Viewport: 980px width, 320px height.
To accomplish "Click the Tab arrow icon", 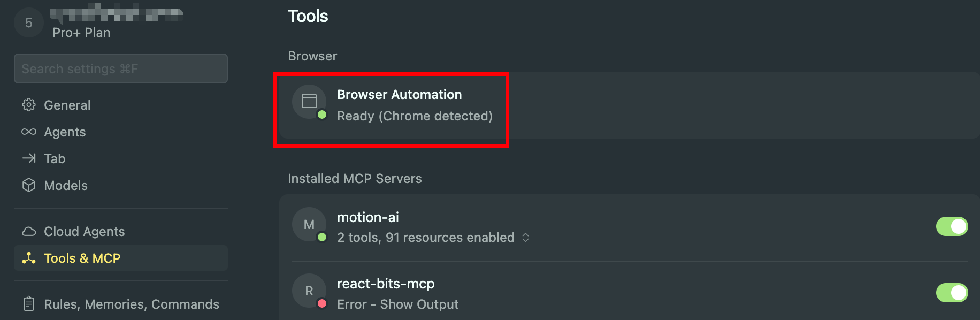I will click(29, 158).
